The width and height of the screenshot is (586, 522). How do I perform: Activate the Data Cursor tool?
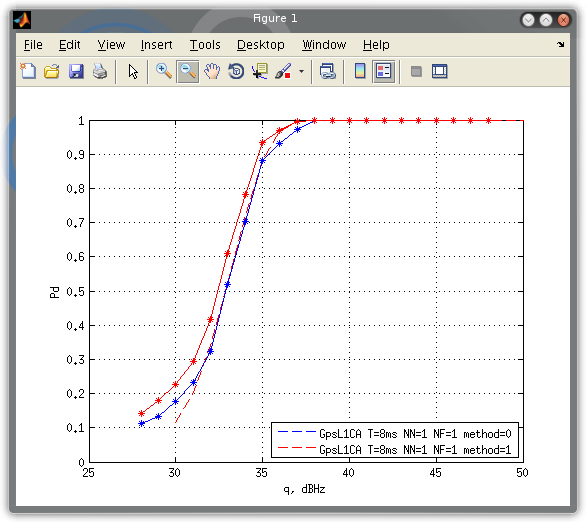tap(260, 71)
